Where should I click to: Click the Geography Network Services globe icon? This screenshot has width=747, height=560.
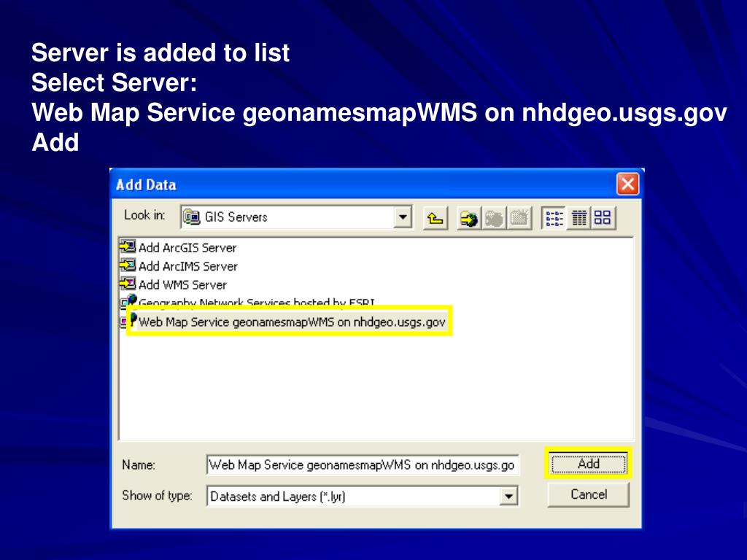pyautogui.click(x=128, y=300)
